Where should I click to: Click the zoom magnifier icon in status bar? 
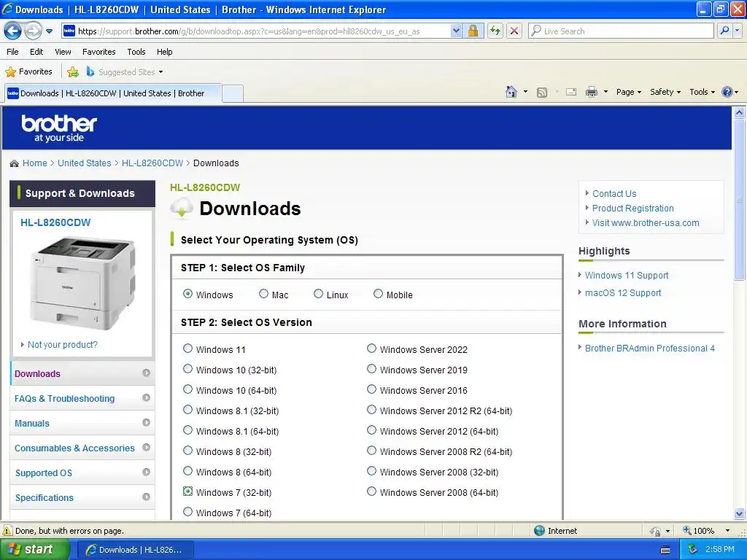click(687, 531)
